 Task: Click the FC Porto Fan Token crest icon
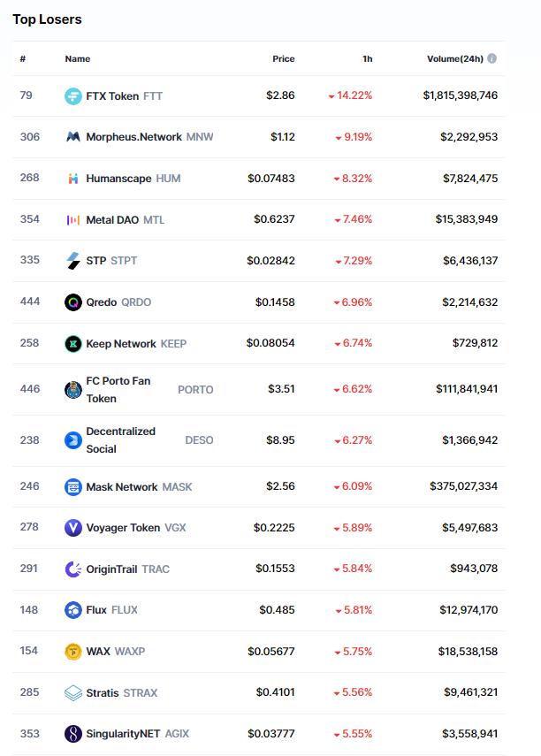point(73,390)
